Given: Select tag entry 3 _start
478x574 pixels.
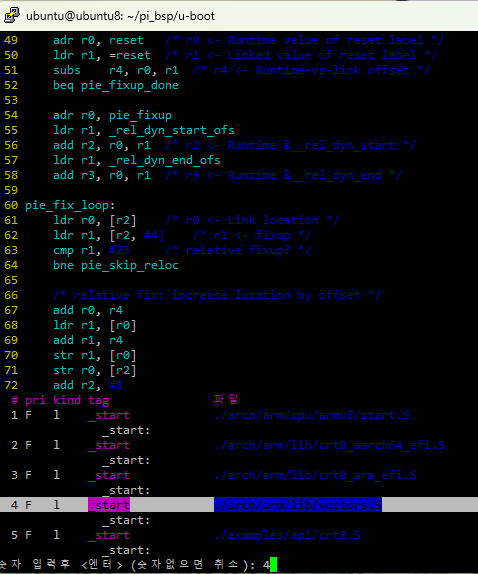Looking at the screenshot, I should [x=109, y=476].
